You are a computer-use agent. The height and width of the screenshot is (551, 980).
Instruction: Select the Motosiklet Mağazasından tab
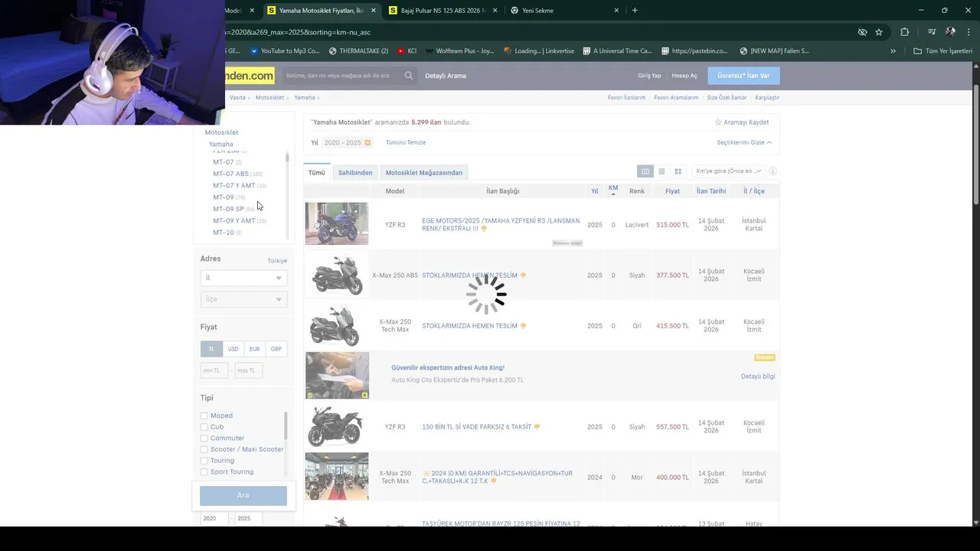coord(424,173)
